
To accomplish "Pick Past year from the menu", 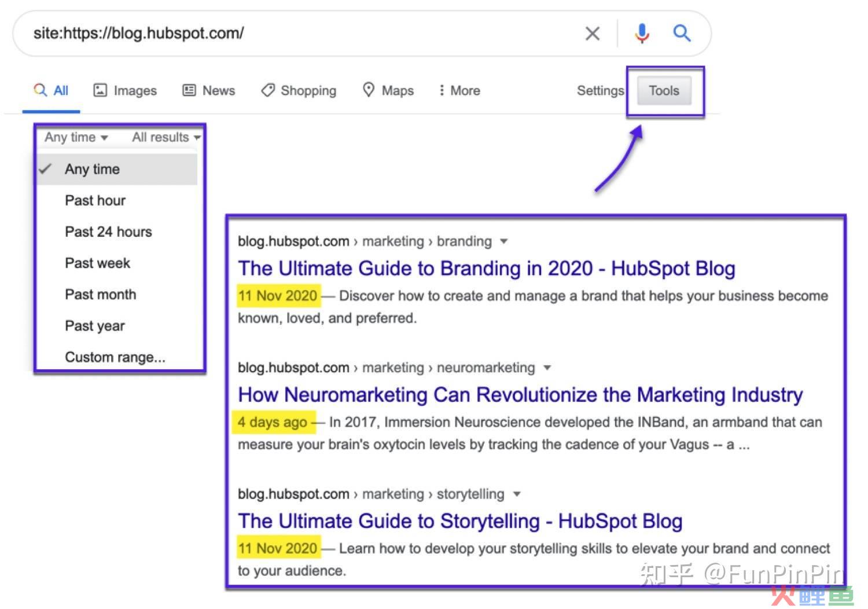I will 94,326.
